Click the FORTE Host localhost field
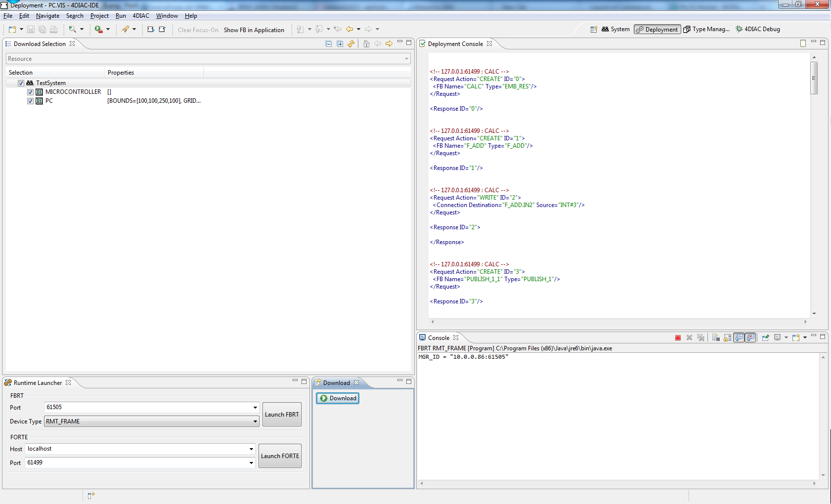The height and width of the screenshot is (504, 831). [136, 449]
